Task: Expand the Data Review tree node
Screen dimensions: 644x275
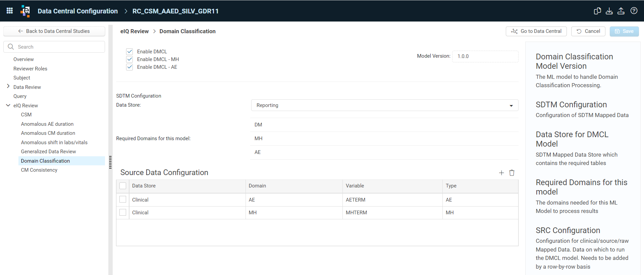Action: point(8,87)
